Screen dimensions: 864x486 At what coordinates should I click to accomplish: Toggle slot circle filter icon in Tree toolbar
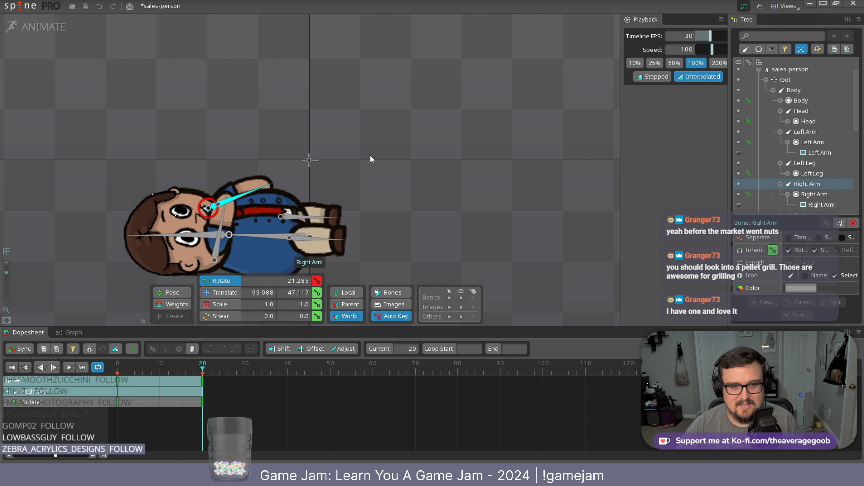coord(759,50)
